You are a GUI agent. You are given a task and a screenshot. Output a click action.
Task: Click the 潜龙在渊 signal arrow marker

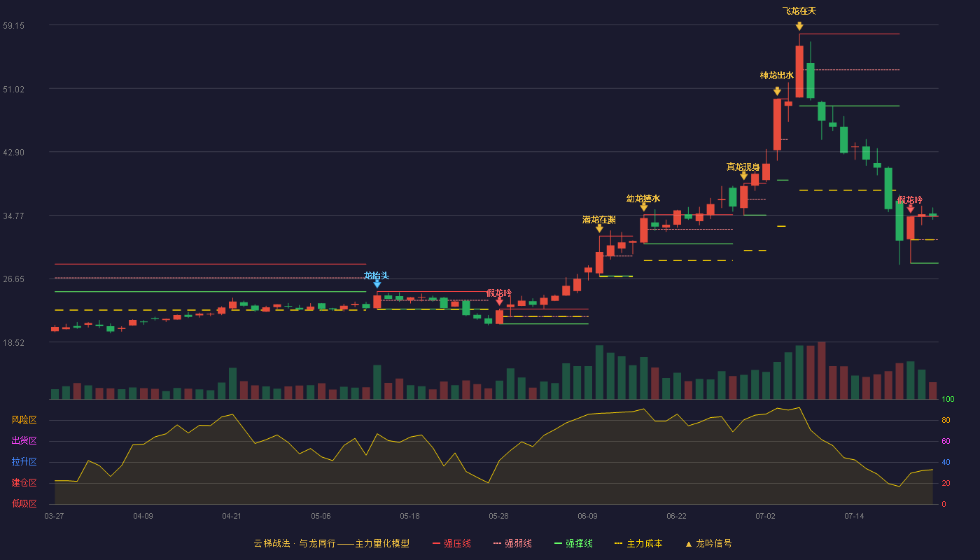pos(599,228)
